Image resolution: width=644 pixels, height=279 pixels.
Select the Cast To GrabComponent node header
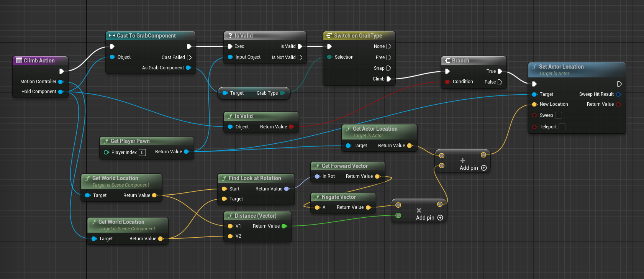pos(146,36)
